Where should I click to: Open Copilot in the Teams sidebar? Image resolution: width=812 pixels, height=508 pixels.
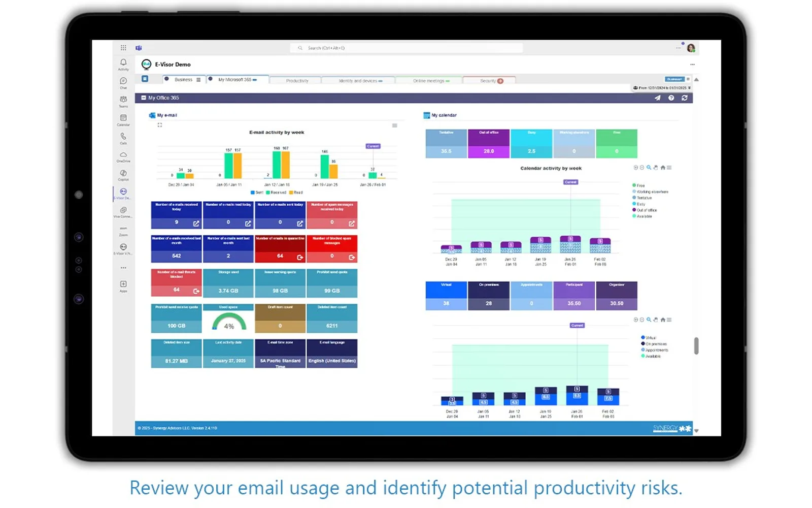pos(123,175)
